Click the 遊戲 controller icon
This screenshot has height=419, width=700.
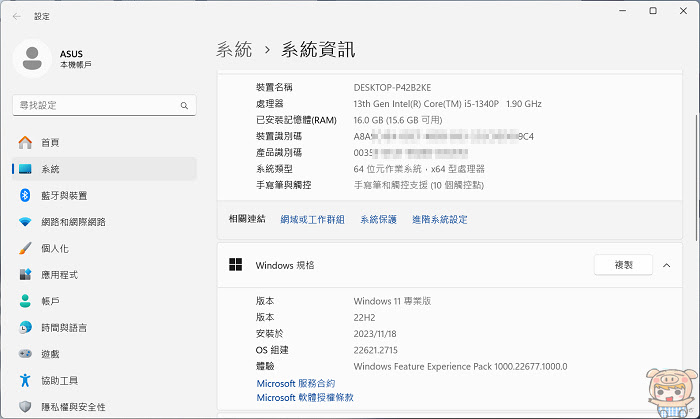25,353
